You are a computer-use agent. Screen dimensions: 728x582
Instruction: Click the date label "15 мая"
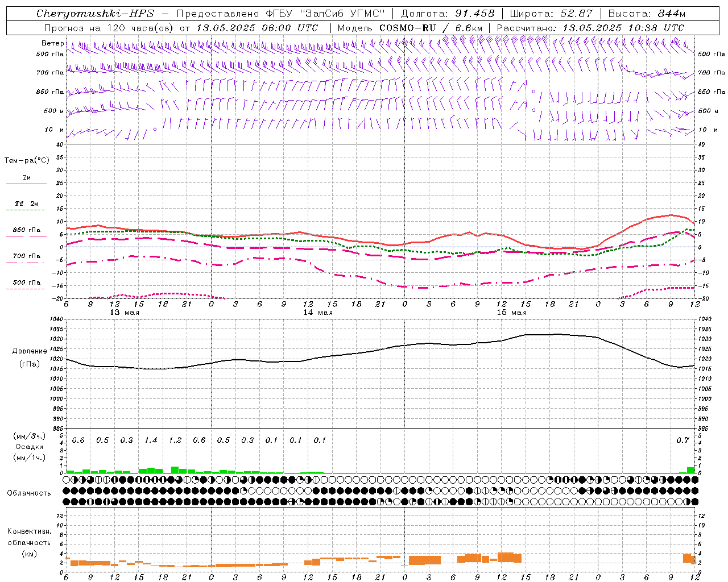511,313
